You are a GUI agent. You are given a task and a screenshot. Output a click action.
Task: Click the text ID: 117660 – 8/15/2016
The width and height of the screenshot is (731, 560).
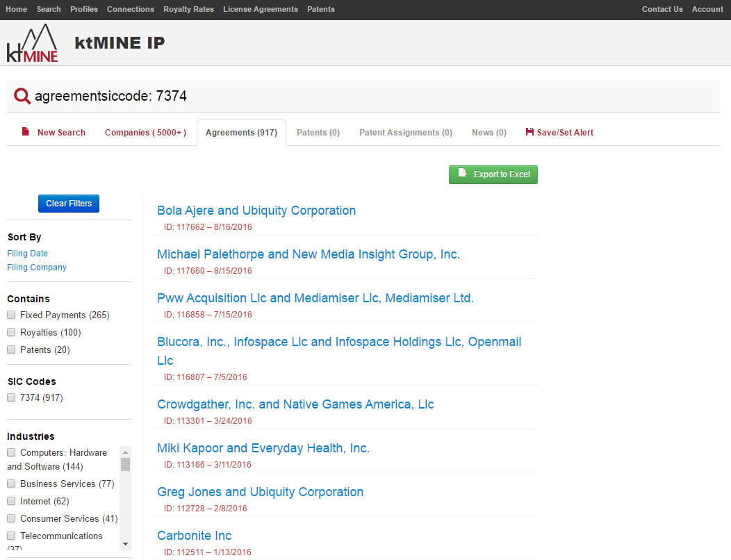(208, 271)
